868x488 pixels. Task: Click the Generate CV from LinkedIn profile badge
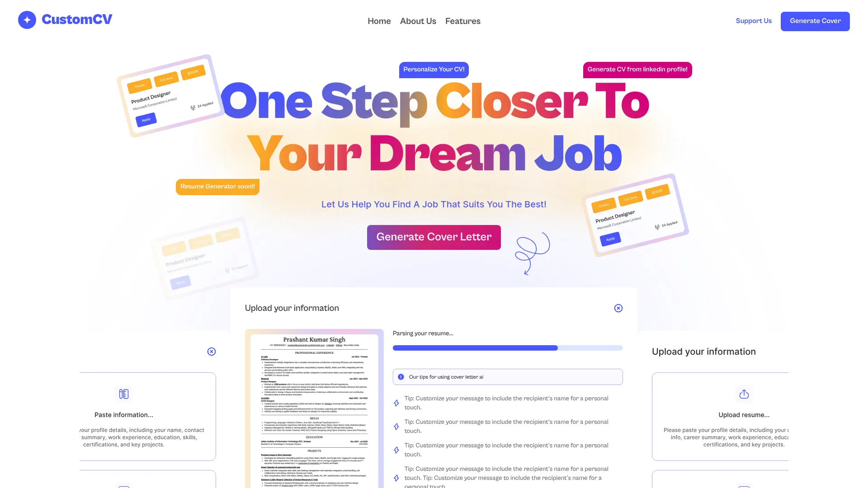tap(637, 70)
